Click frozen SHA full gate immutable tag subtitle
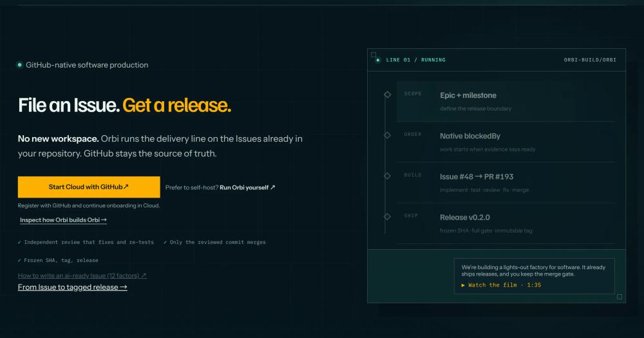The image size is (644, 338). click(x=486, y=231)
